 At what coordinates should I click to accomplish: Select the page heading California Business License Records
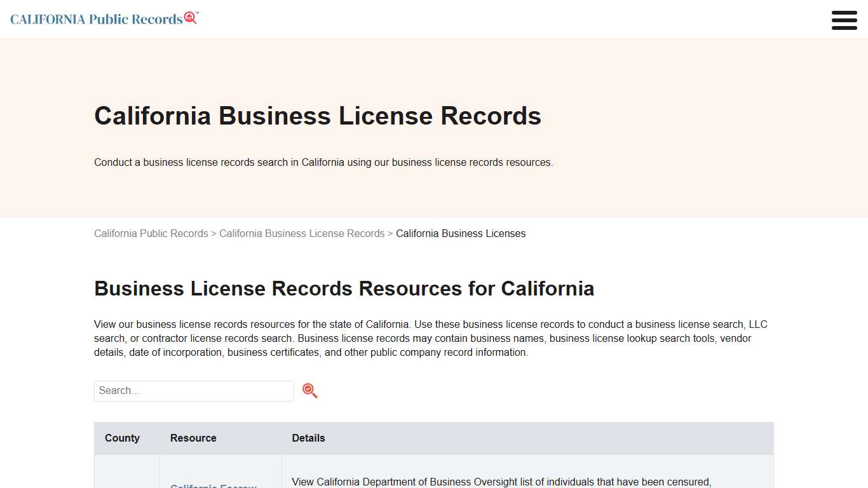point(317,116)
